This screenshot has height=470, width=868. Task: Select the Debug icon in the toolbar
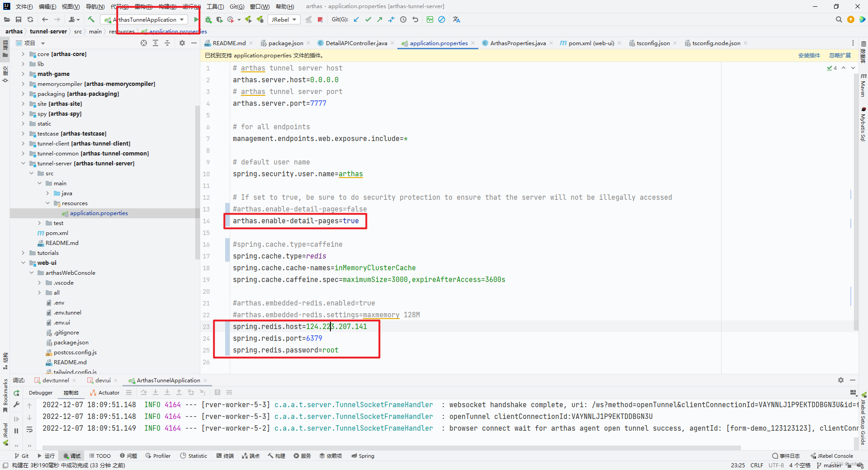[x=208, y=19]
